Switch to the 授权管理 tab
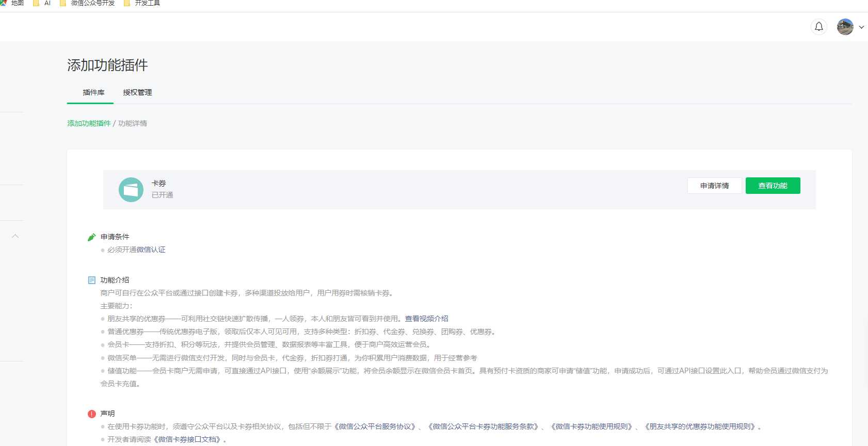868x446 pixels. point(137,92)
